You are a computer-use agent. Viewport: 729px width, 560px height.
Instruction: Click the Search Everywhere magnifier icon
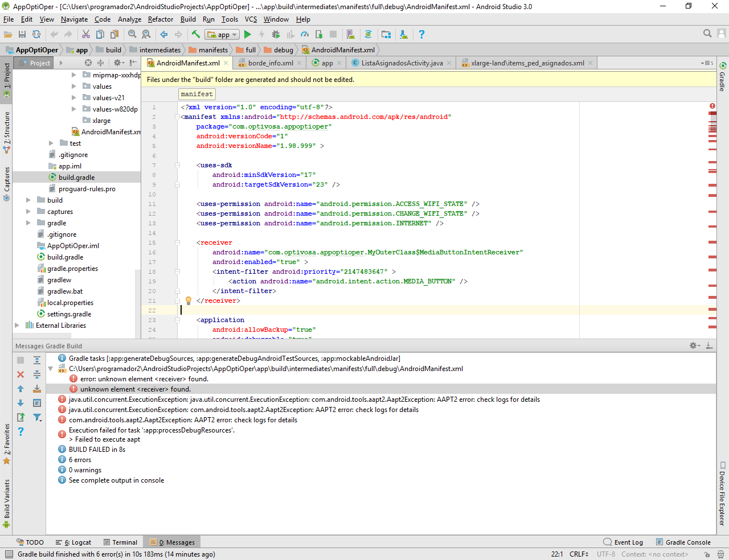click(707, 34)
